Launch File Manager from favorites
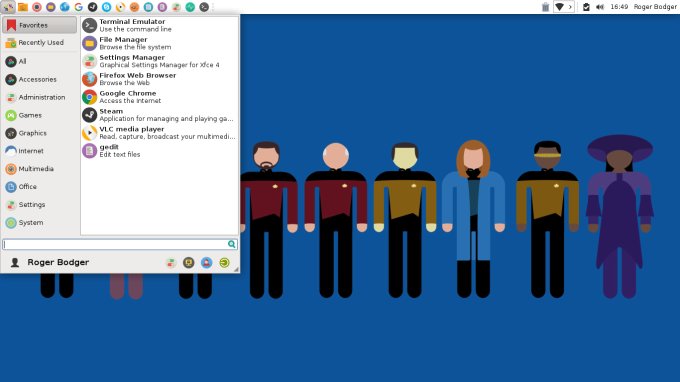Image resolution: width=680 pixels, height=382 pixels. 159,43
